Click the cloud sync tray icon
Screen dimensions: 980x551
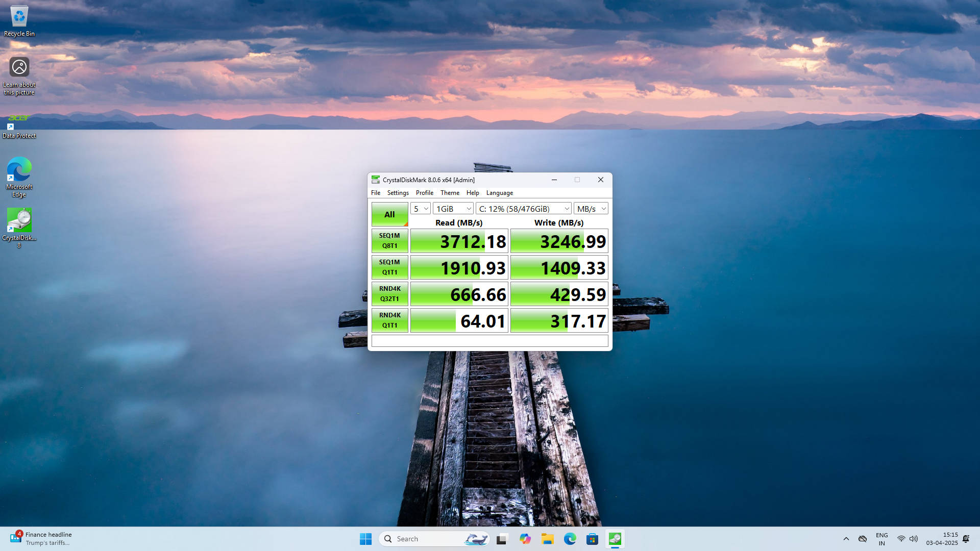(863, 539)
